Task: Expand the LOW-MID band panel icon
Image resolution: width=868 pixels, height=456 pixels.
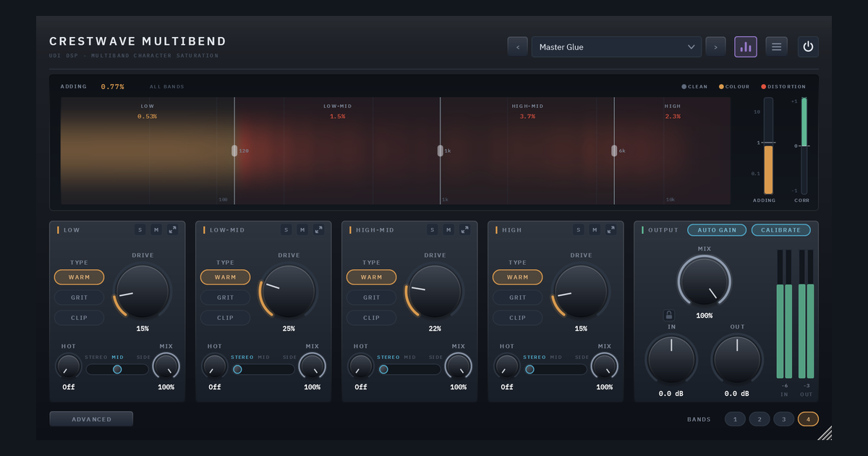Action: pos(318,229)
